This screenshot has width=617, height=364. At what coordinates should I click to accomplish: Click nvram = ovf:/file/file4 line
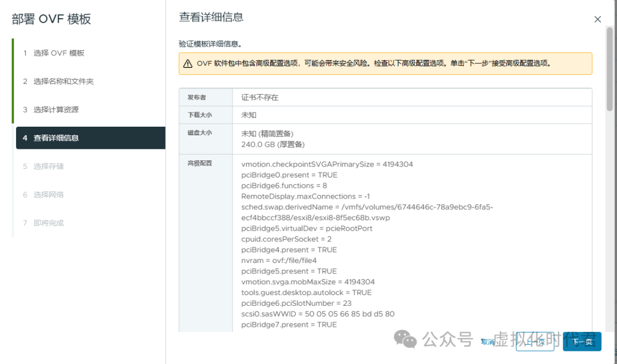(279, 260)
